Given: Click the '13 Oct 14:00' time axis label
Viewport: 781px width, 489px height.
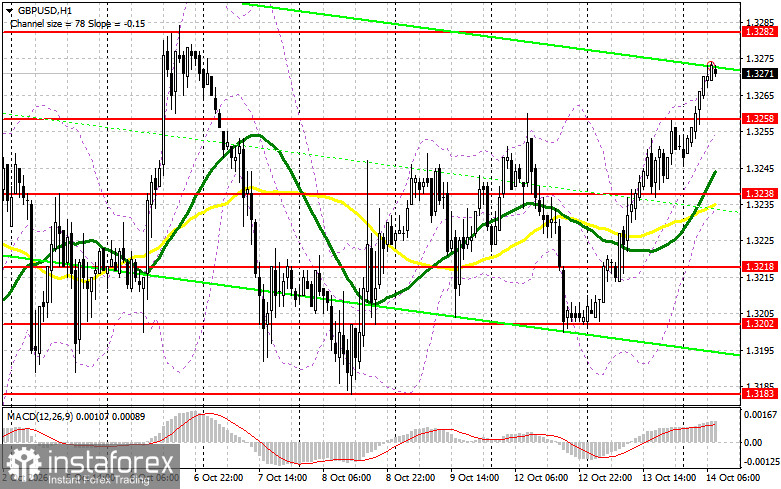Looking at the screenshot, I should [x=669, y=478].
